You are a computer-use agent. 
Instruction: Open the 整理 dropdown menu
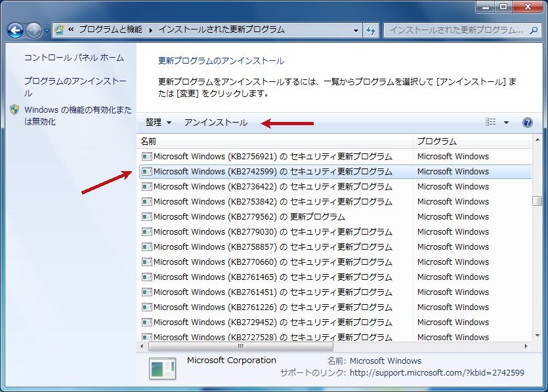click(158, 123)
